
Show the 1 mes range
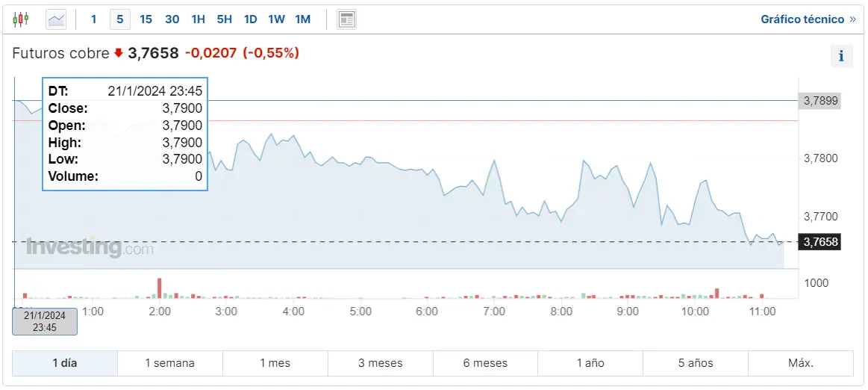275,363
